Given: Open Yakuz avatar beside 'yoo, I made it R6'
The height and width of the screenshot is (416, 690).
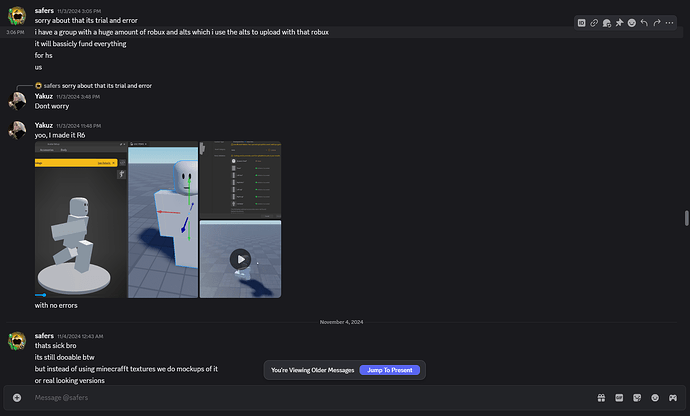Looking at the screenshot, I should 17,130.
